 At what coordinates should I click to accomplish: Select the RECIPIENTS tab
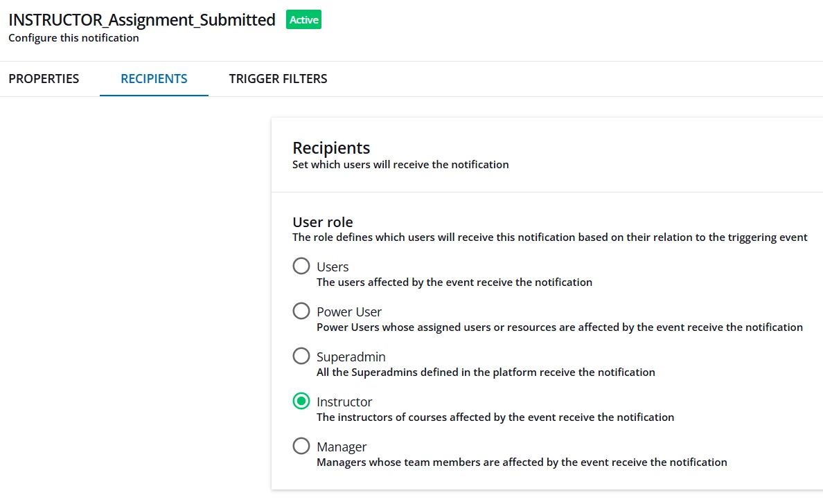tap(154, 79)
